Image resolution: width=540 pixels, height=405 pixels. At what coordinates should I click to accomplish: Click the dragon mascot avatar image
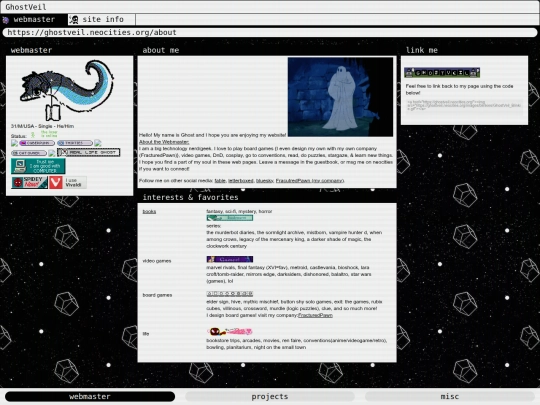click(67, 90)
